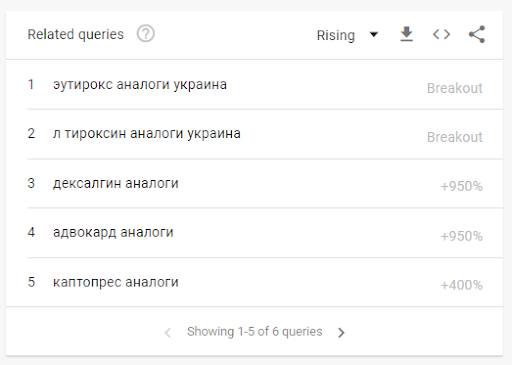512x365 pixels.
Task: Click the Related queries heading
Action: click(x=76, y=34)
